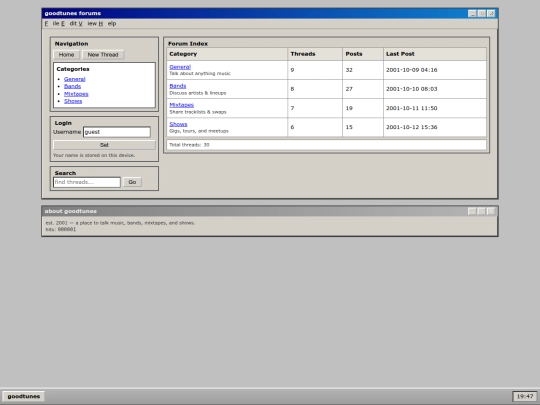The image size is (540, 405).
Task: Select last post date 2001-10-11 11:50
Action: (x=412, y=108)
